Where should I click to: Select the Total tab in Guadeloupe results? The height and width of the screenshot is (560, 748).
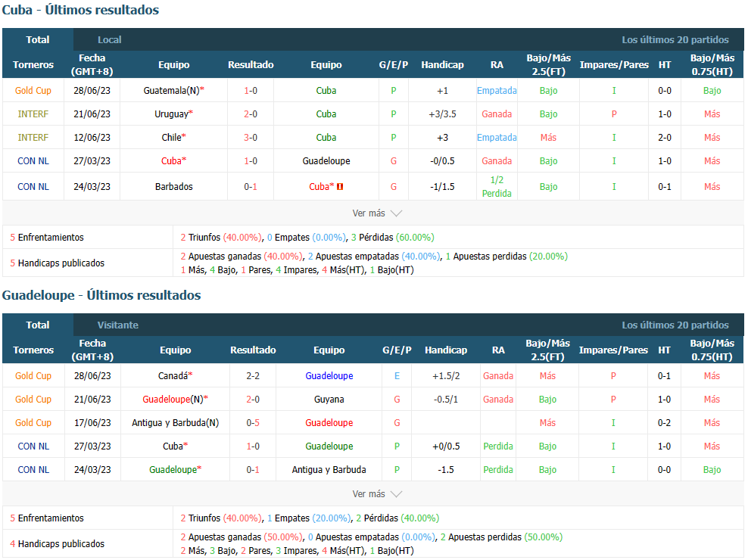coord(38,325)
